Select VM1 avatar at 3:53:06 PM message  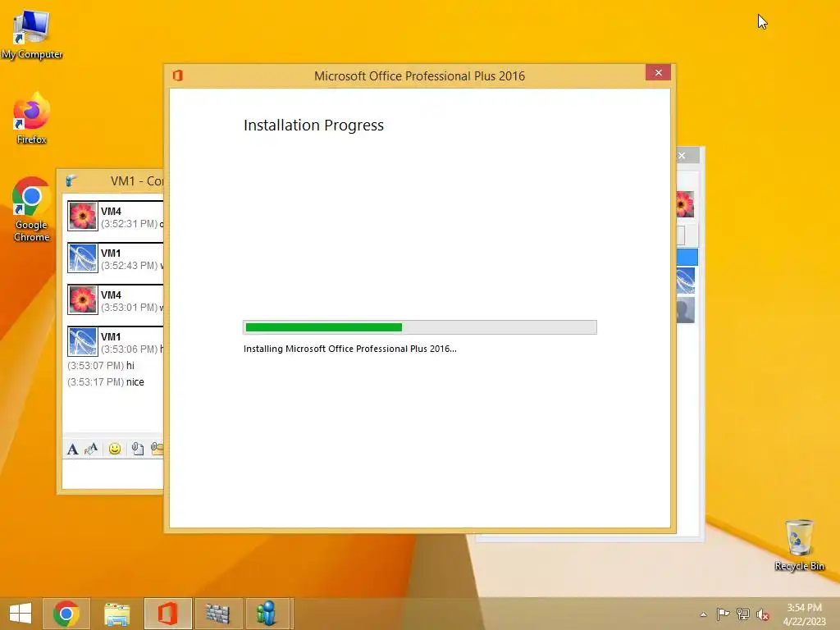pos(83,342)
